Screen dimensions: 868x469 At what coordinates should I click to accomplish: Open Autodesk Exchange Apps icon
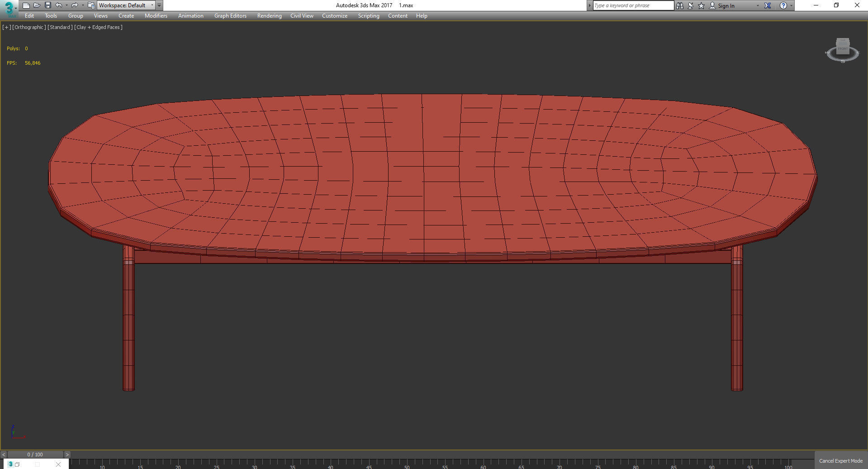coord(768,5)
